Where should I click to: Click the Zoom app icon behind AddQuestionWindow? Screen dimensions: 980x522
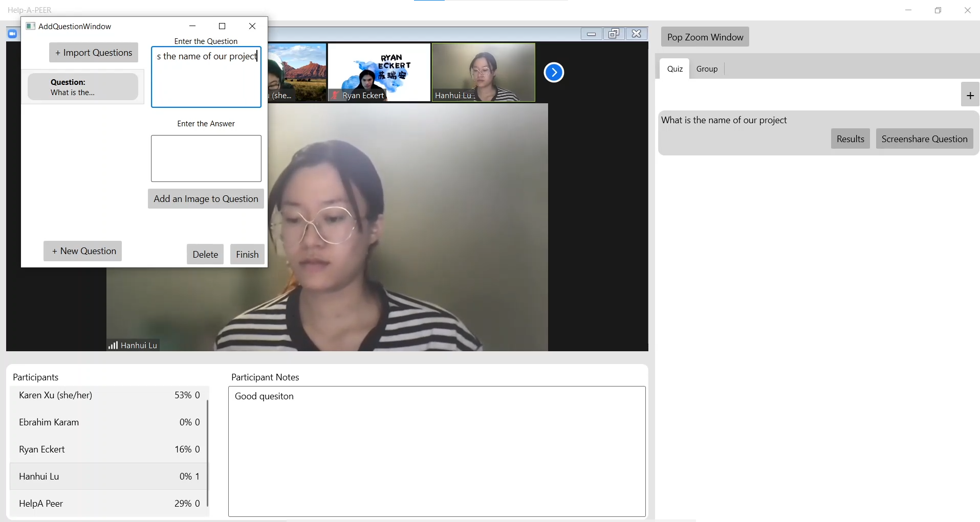coord(12,34)
